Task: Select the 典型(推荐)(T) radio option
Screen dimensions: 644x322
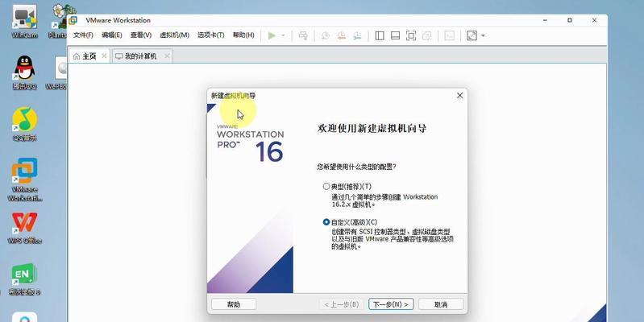Action: tap(326, 187)
